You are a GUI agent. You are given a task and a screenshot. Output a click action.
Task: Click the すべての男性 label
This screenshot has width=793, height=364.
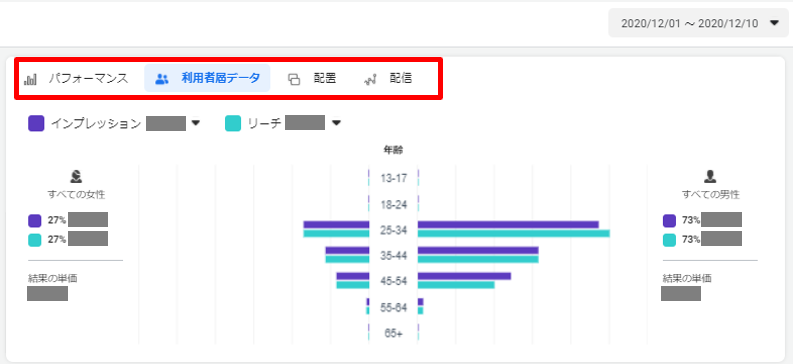(x=710, y=195)
